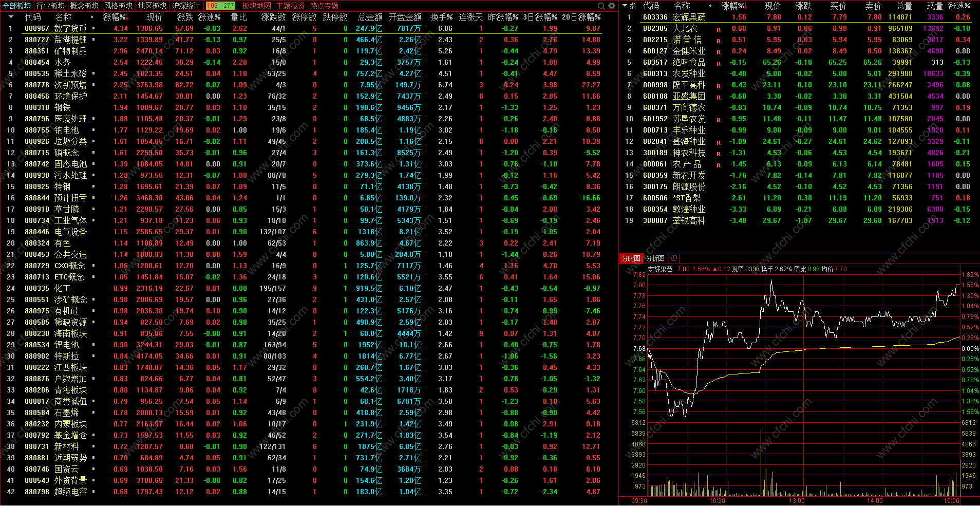Click the R marker on 神农科技 row
This screenshot has width=980, height=506.
(719, 154)
